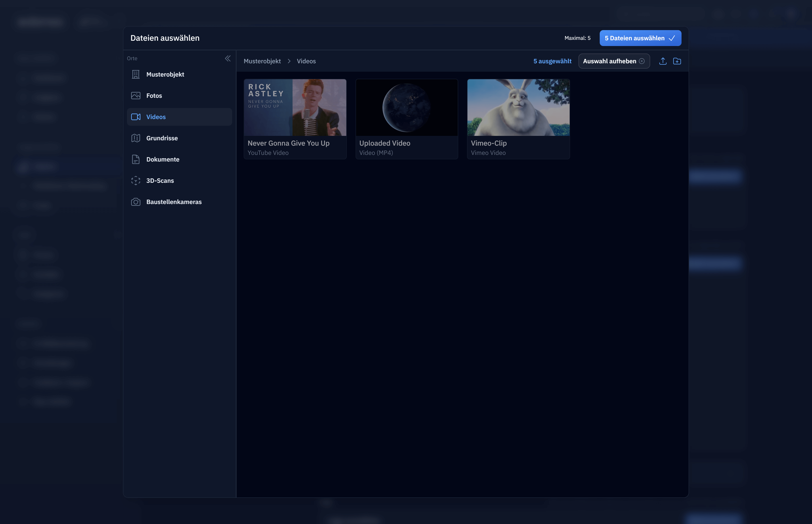The height and width of the screenshot is (524, 812).
Task: Click the upload file icon
Action: pos(662,61)
